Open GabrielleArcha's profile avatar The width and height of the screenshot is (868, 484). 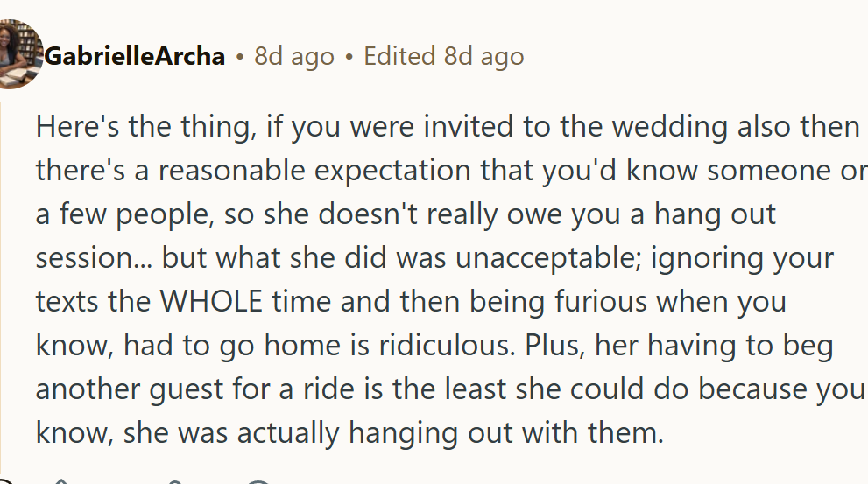(18, 54)
